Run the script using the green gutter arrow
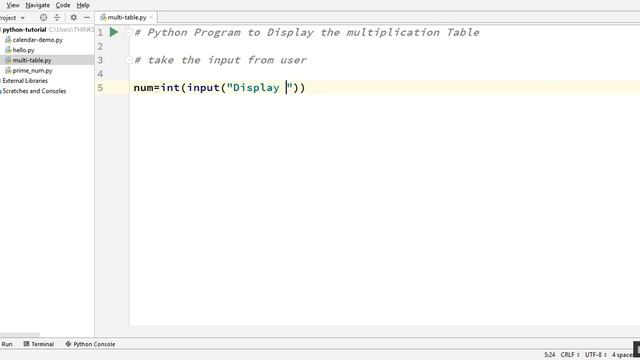640x360 pixels. pos(114,32)
